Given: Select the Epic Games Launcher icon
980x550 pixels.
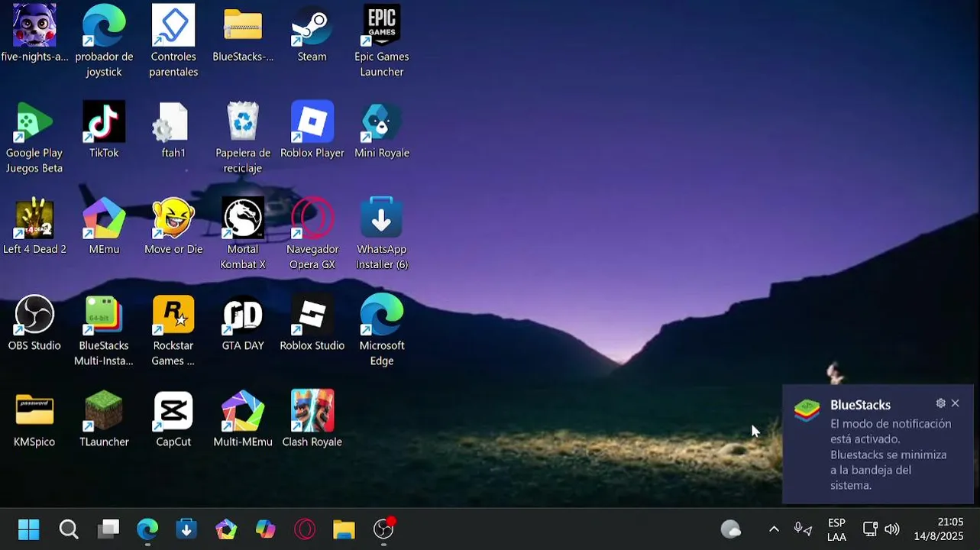Looking at the screenshot, I should tap(381, 41).
